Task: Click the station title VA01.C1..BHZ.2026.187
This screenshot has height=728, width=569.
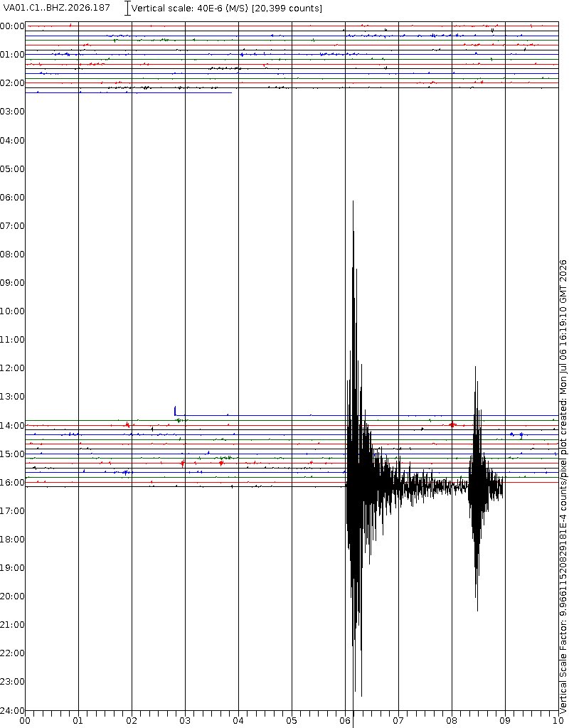Action: coord(57,8)
